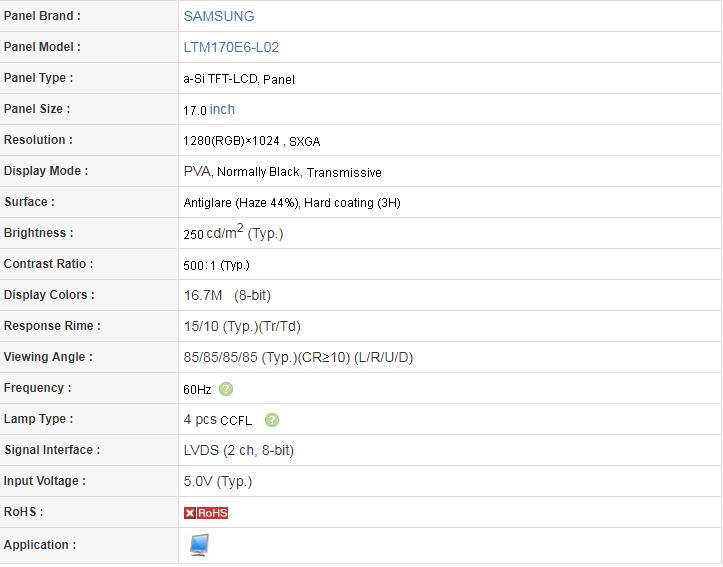Select the LVDS (2 ch, 8-bit) value
The image size is (723, 567).
[239, 450]
